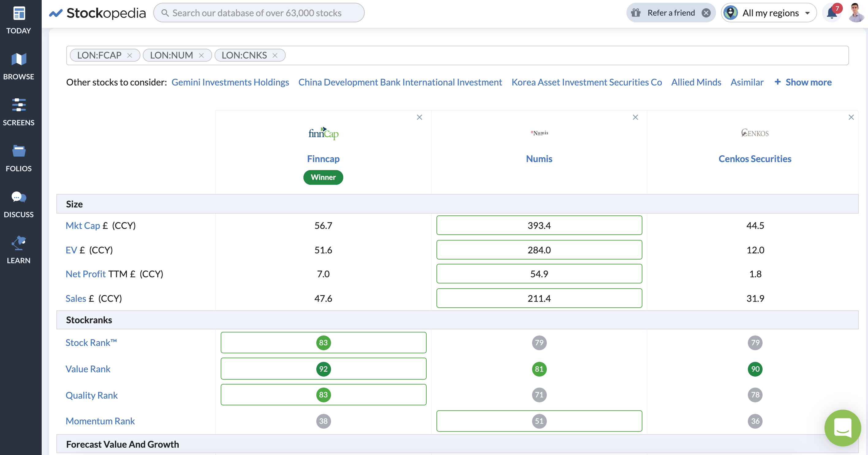Image resolution: width=868 pixels, height=455 pixels.
Task: Close the Cenkos Securities comparison column
Action: coord(851,117)
